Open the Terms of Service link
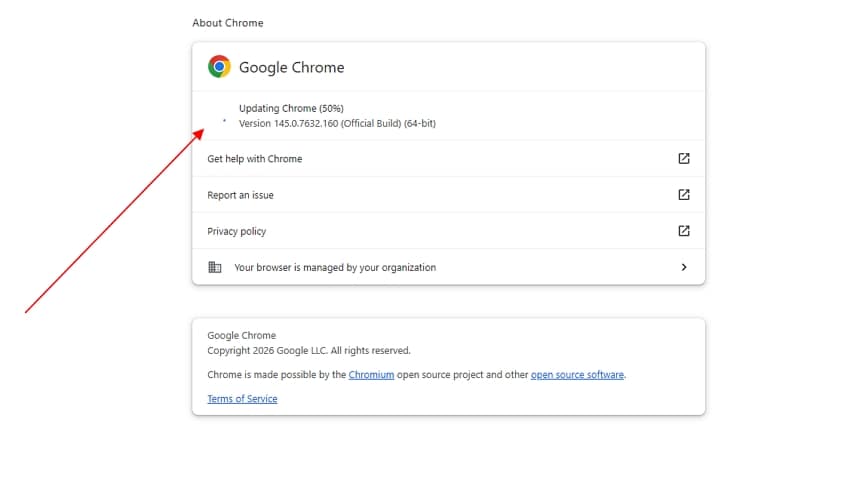The width and height of the screenshot is (850, 498). (x=242, y=399)
